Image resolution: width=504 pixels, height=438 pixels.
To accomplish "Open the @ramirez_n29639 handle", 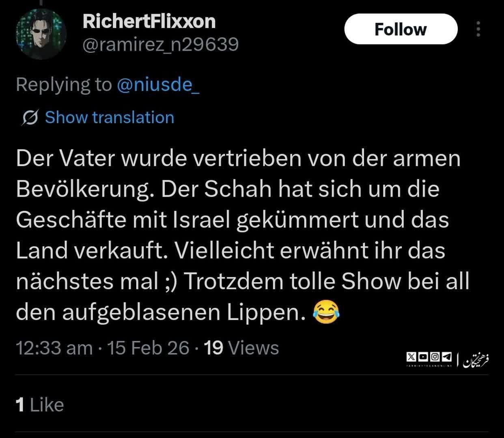I will (160, 45).
